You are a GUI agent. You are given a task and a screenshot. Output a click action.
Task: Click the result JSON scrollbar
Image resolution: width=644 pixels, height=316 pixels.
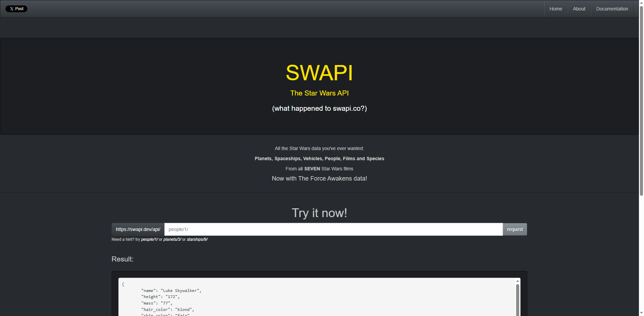point(517,298)
